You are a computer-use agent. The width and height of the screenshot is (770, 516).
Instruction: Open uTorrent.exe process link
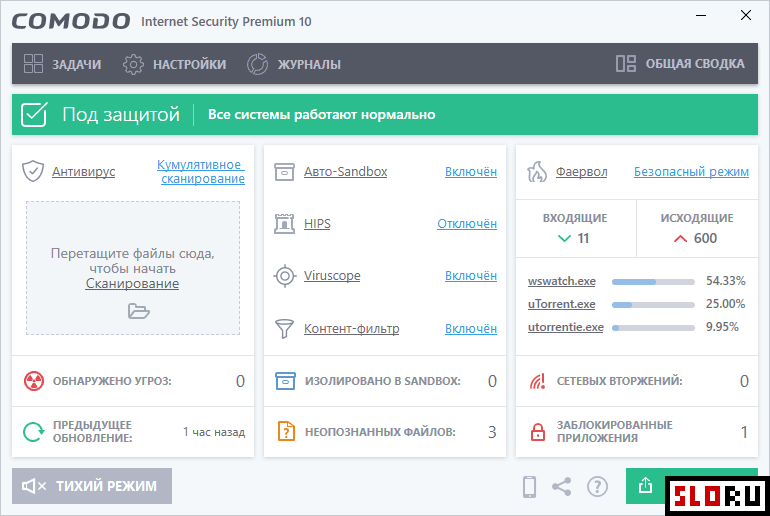(x=561, y=304)
